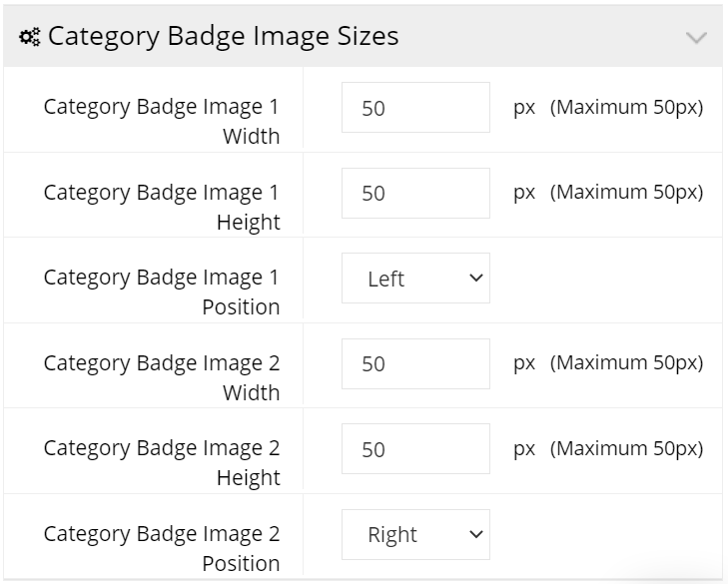
Task: Click the Category Badge Image 2 Height label
Action: [162, 463]
